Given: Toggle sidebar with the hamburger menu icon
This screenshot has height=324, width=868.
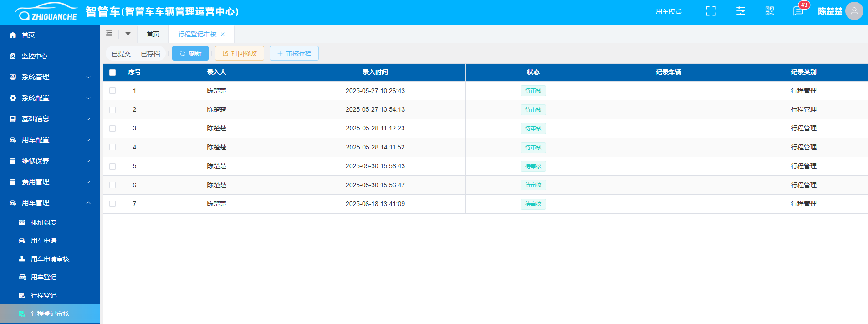Looking at the screenshot, I should 109,33.
